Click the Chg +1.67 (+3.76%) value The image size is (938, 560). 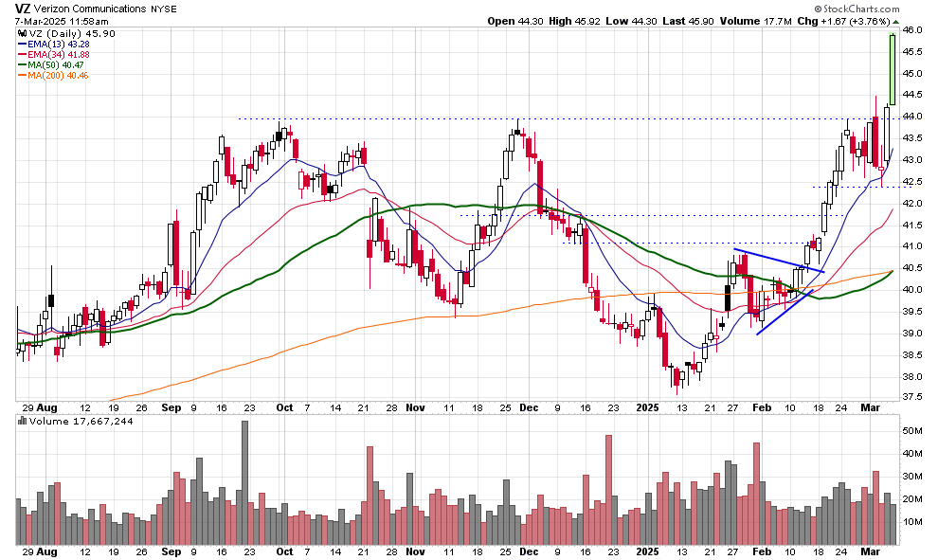pos(843,21)
